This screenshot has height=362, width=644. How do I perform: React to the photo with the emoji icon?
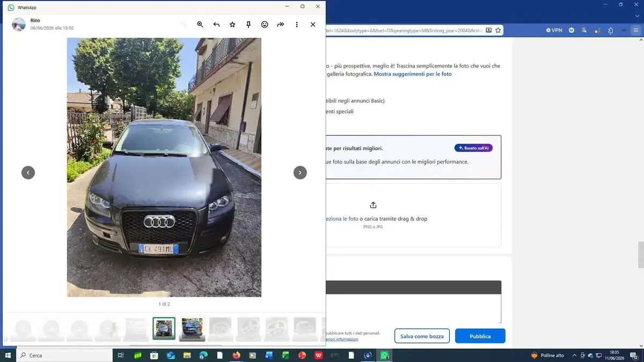point(265,25)
